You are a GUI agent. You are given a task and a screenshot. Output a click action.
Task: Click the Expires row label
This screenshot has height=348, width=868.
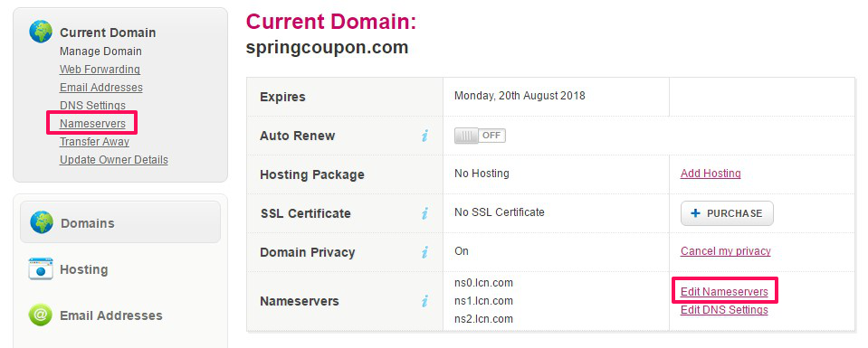point(282,97)
